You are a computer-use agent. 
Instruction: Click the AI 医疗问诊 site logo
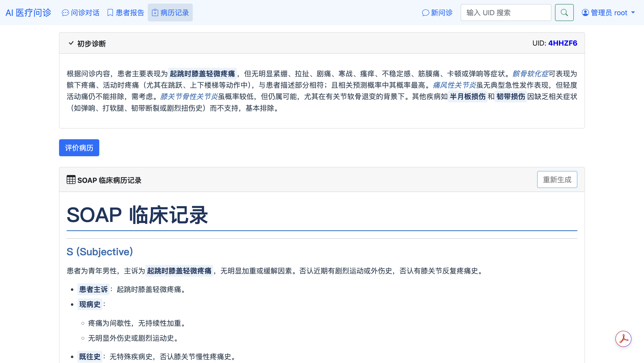28,13
